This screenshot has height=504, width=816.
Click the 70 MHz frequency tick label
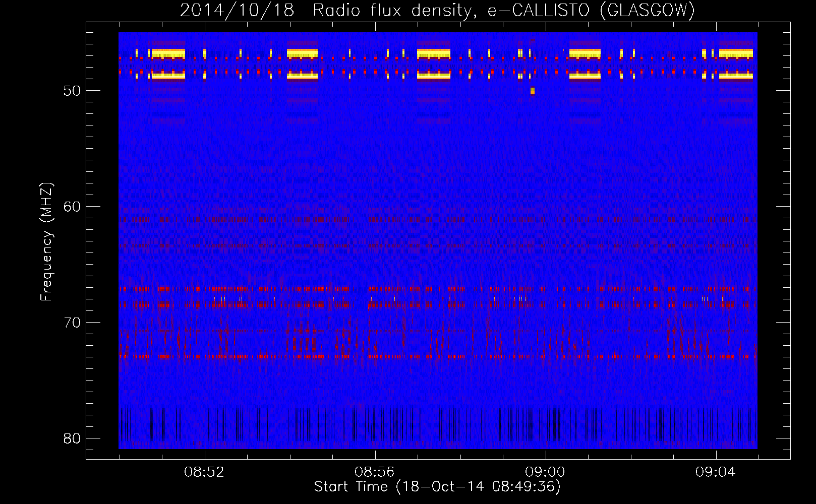(x=72, y=323)
